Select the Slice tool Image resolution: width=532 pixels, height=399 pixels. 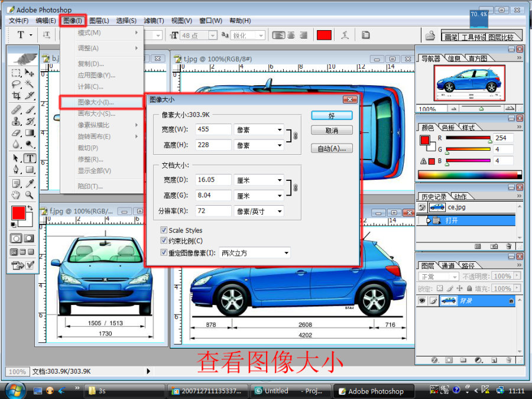pos(30,96)
